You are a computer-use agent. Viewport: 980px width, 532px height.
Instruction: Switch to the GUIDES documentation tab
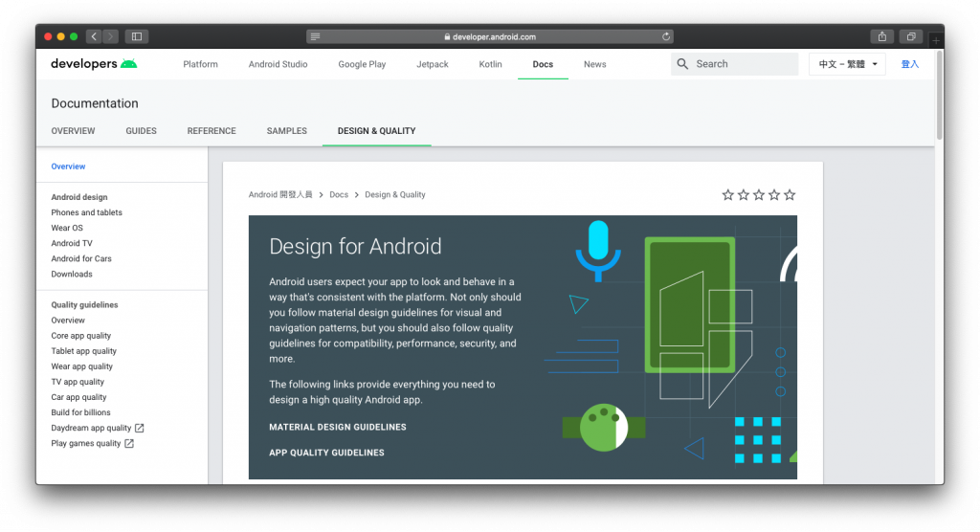tap(142, 131)
